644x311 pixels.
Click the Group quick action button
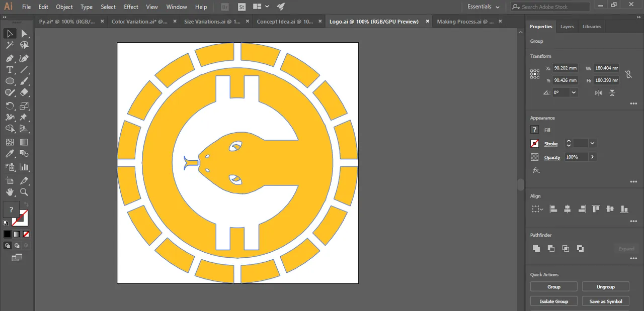click(554, 287)
